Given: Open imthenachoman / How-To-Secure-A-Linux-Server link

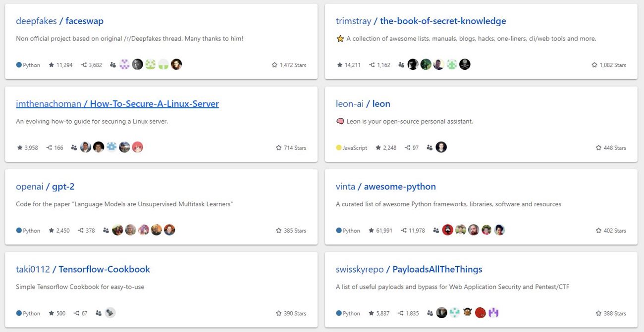Looking at the screenshot, I should point(117,104).
